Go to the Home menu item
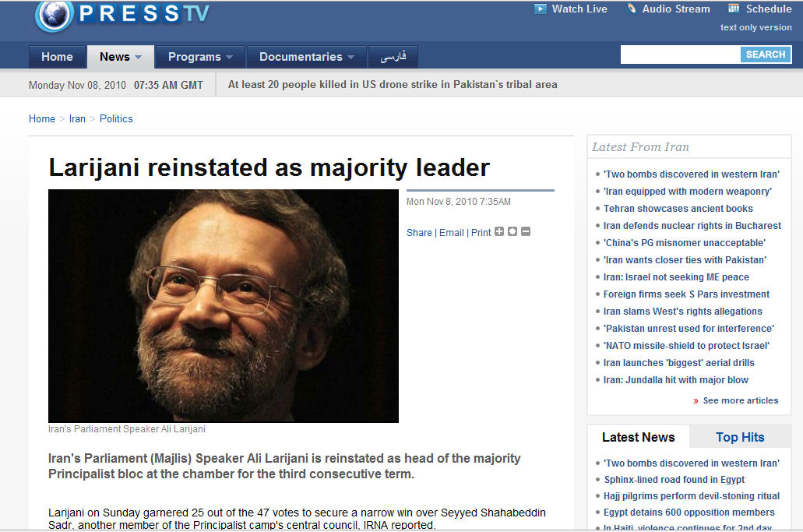Viewport: 803px width, 532px height. pyautogui.click(x=57, y=57)
